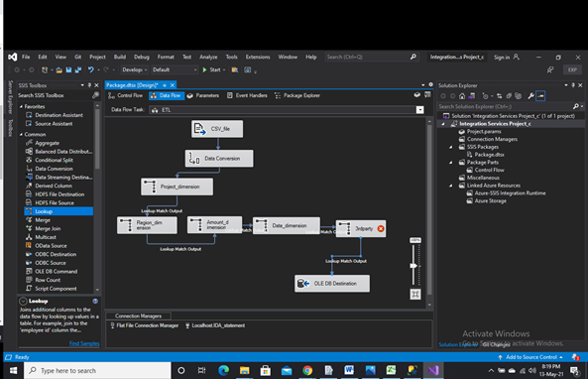Open Microsoft Edge from taskbar
The height and width of the screenshot is (379, 588).
point(223,371)
